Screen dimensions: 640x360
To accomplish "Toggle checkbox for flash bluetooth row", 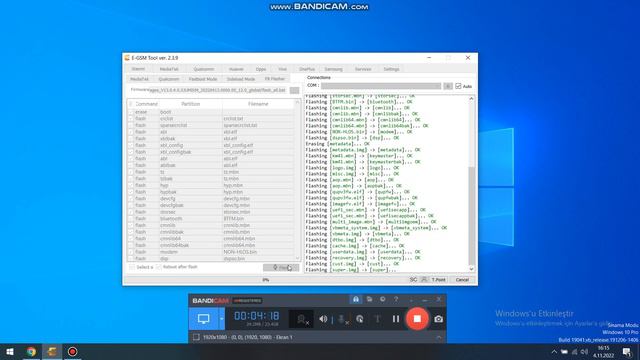I will click(131, 219).
